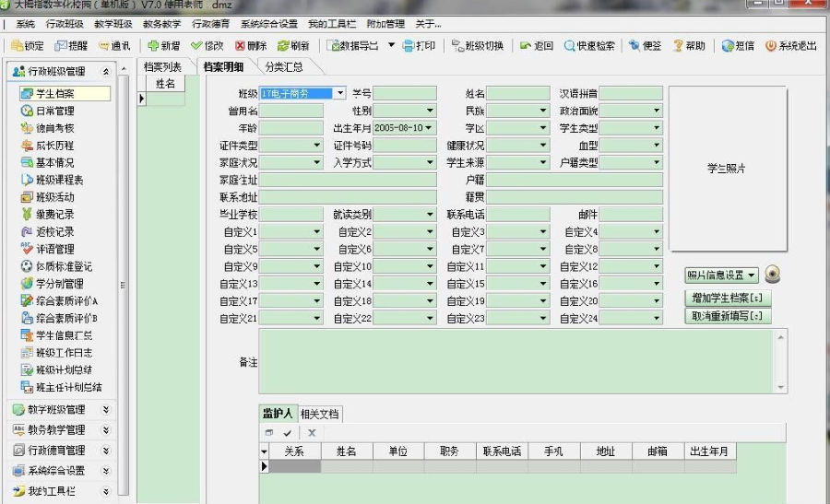Screen dimensions: 830x504
Task: Click the 备注 remarks text area
Action: click(x=517, y=362)
